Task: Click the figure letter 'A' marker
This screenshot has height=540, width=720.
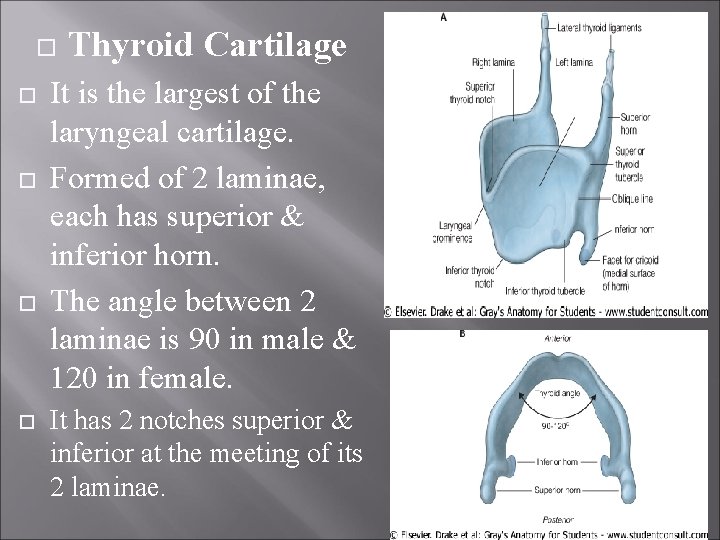Action: coord(443,17)
